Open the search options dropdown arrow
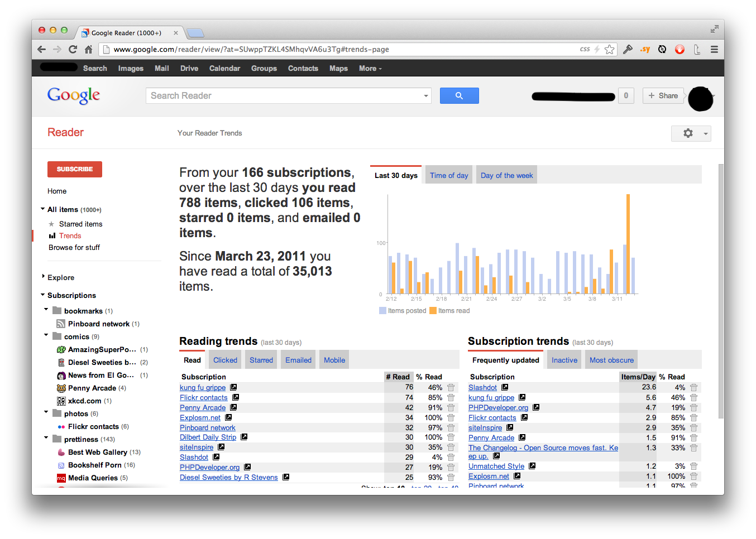 point(426,95)
